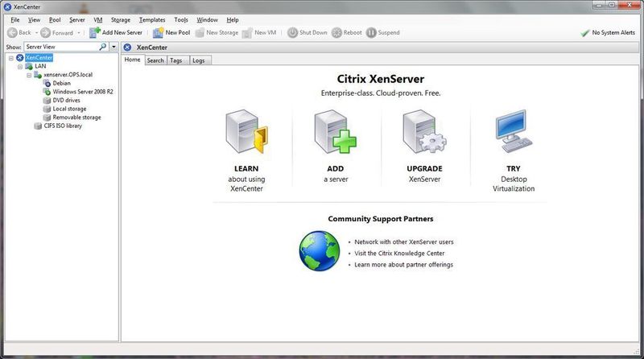Open the Pool menu

tap(55, 19)
